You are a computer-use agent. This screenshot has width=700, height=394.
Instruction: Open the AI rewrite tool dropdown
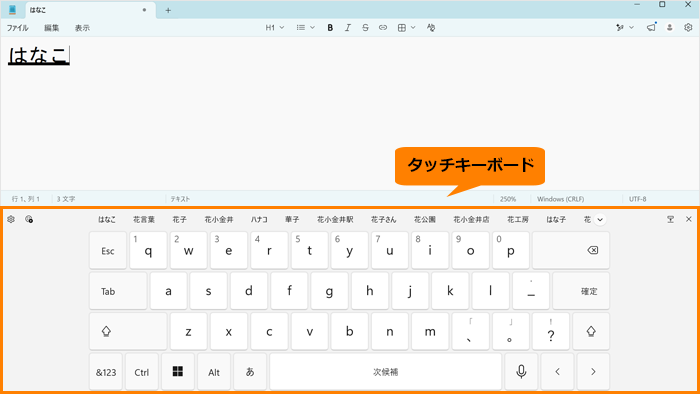pyautogui.click(x=625, y=28)
